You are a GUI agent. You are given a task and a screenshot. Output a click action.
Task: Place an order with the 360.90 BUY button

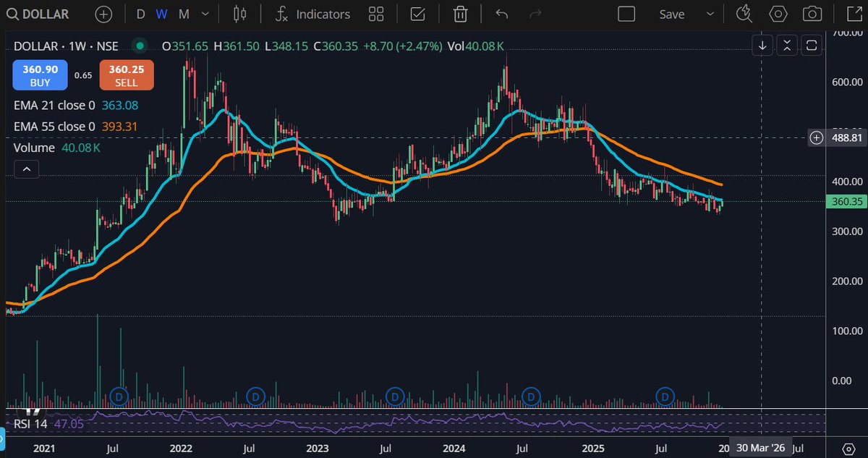coord(40,75)
